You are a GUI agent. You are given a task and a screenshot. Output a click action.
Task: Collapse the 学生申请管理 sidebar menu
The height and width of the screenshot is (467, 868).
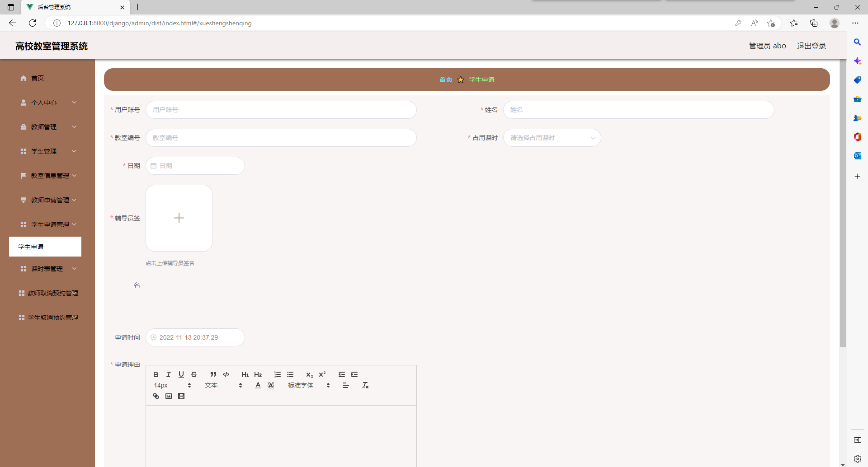[47, 224]
